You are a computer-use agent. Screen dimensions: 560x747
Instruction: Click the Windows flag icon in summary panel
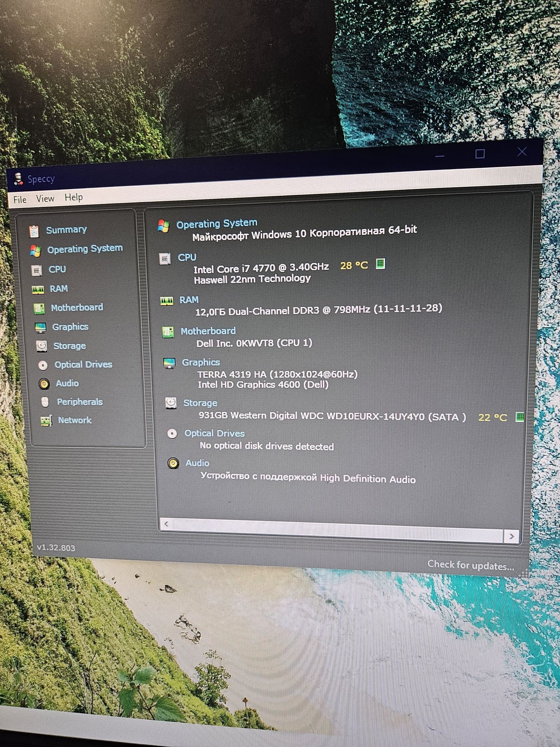[164, 226]
